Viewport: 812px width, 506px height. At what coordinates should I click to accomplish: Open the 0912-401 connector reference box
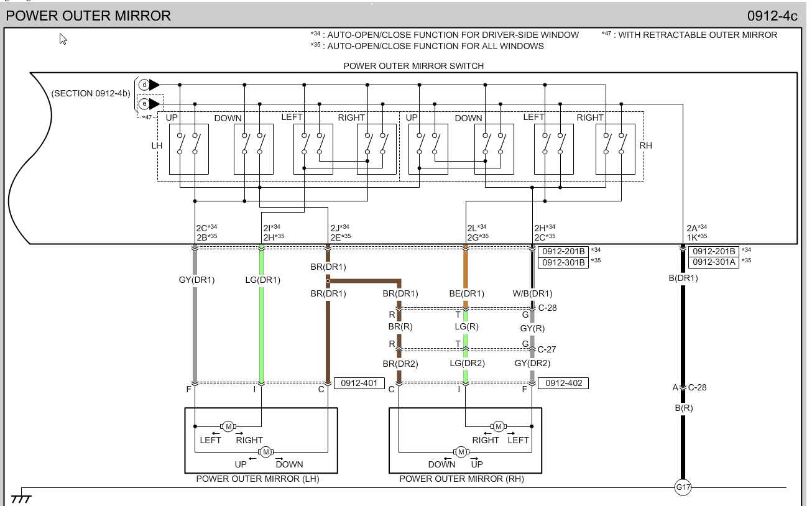coord(359,384)
